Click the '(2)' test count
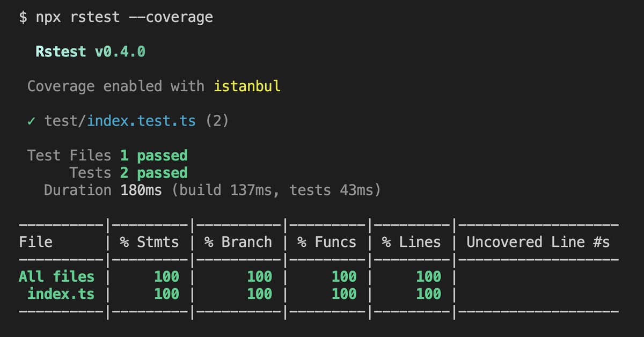Viewport: 644px width, 337px height. pos(217,121)
